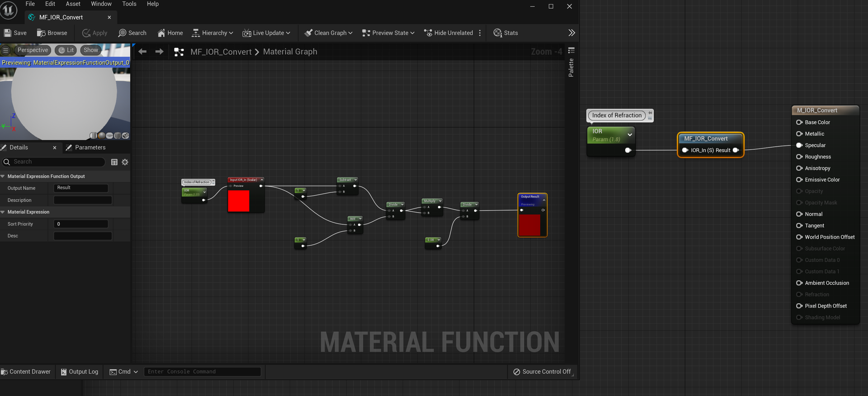The width and height of the screenshot is (868, 396).
Task: Open the viewport hamburger options menu
Action: click(x=6, y=50)
